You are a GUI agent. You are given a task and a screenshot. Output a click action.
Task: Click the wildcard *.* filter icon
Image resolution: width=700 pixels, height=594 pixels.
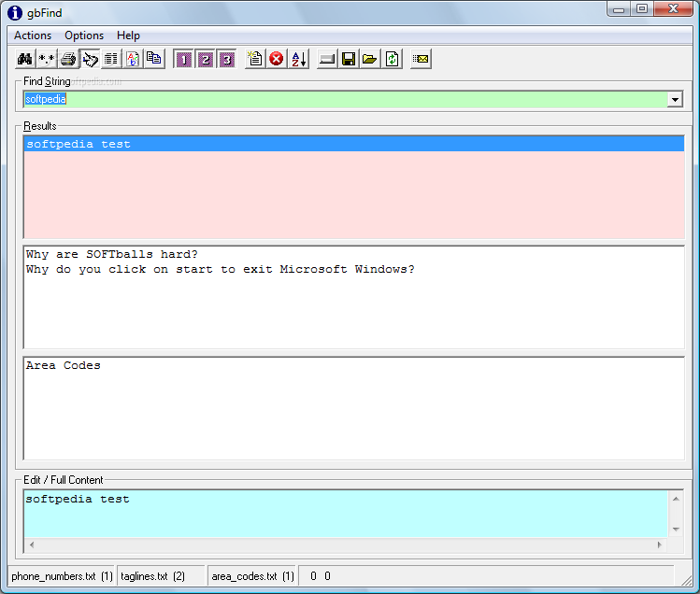(x=47, y=59)
